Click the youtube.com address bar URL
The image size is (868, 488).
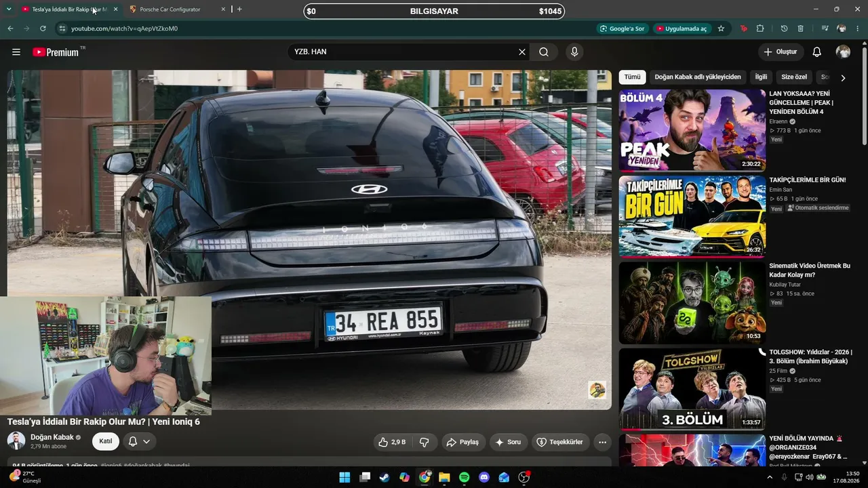pos(124,28)
